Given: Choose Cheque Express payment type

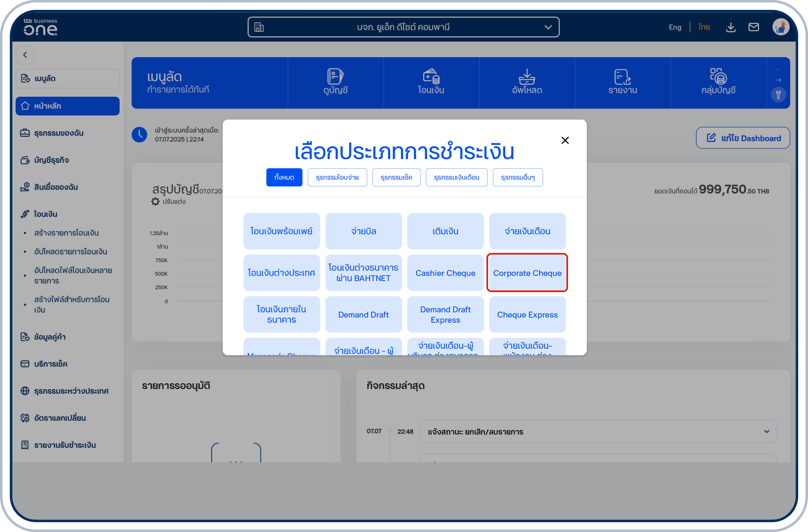Looking at the screenshot, I should point(527,315).
